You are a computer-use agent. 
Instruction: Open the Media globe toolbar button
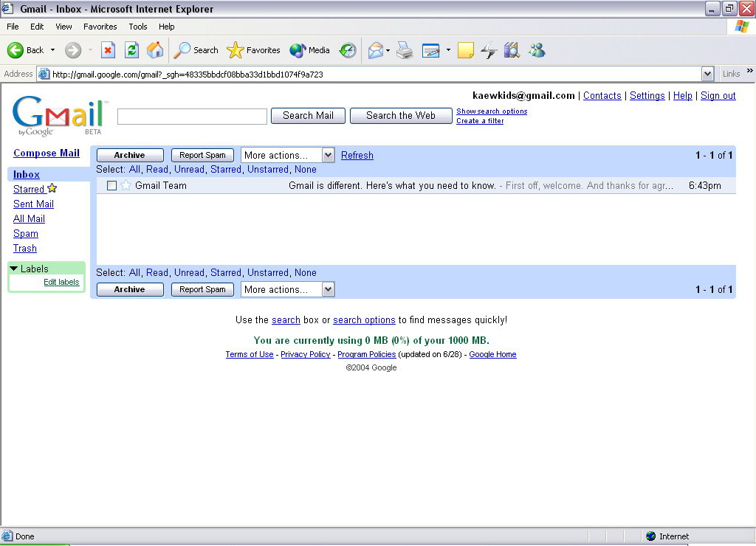tap(309, 50)
